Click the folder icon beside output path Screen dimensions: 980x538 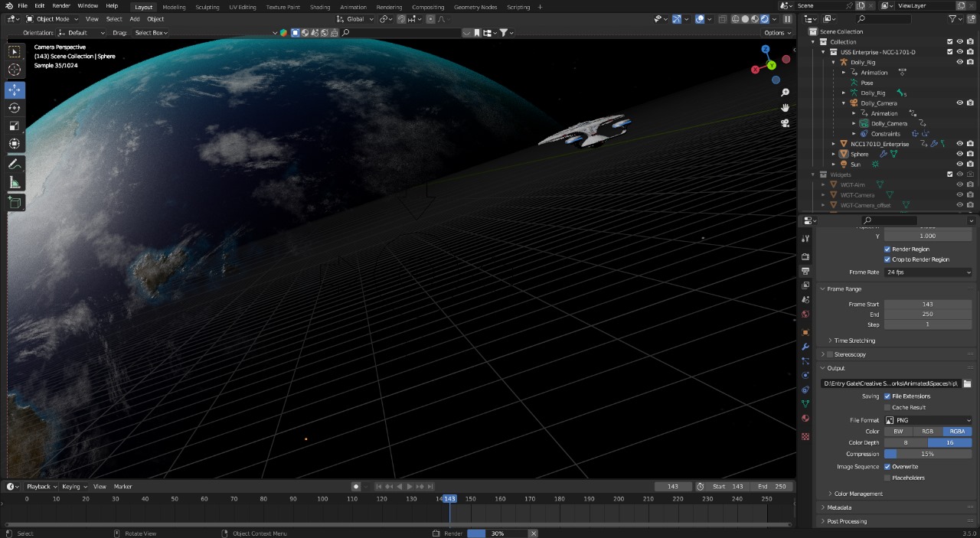(x=967, y=383)
